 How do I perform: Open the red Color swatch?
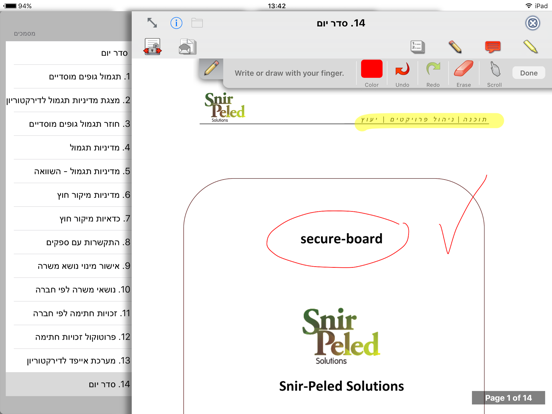point(371,73)
